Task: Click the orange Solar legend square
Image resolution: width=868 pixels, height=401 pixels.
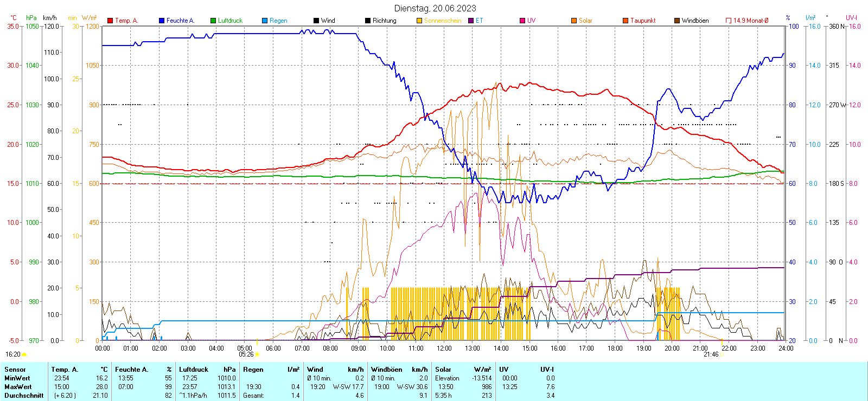Action: point(574,21)
